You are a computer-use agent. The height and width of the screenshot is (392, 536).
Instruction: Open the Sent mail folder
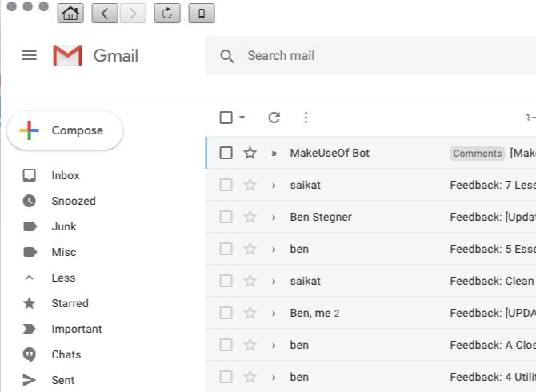63,380
